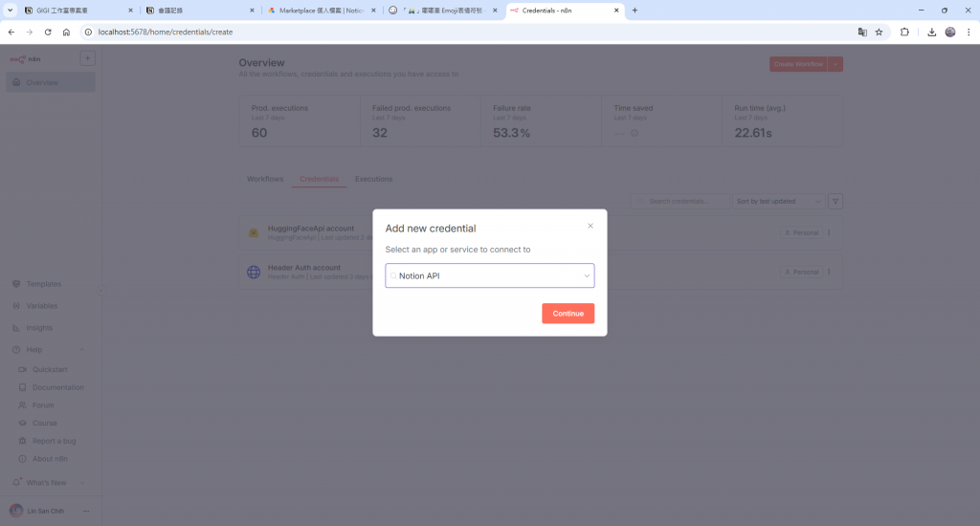This screenshot has width=980, height=526.
Task: Click the search icon in service field
Action: coord(393,275)
